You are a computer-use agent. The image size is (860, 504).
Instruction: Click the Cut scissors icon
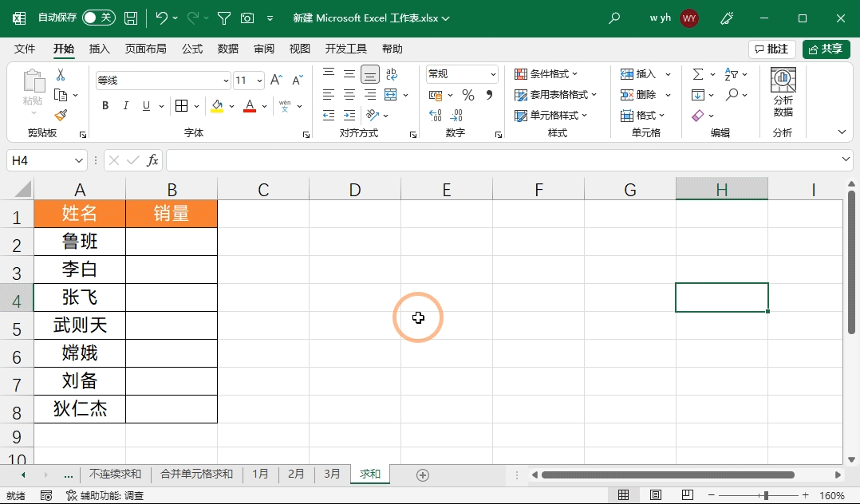61,75
